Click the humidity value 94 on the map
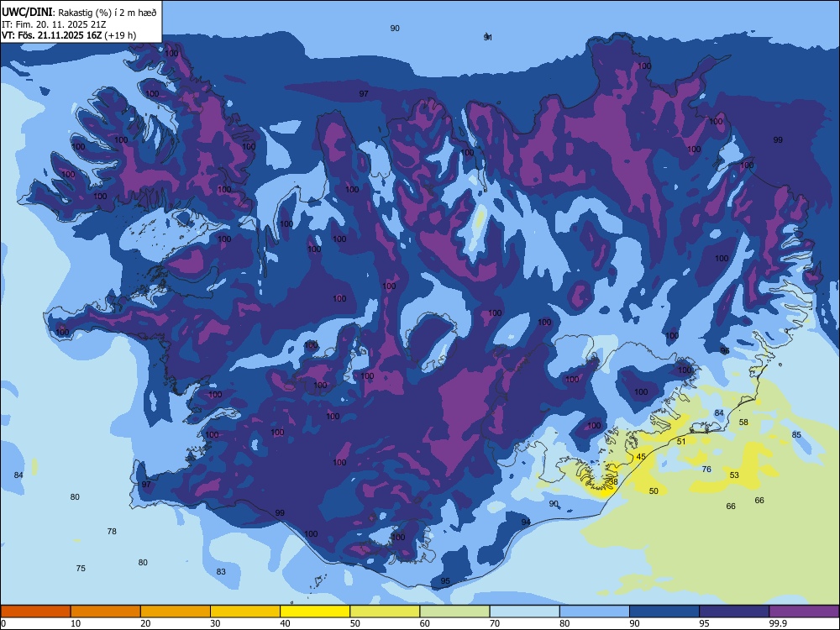 coord(526,522)
